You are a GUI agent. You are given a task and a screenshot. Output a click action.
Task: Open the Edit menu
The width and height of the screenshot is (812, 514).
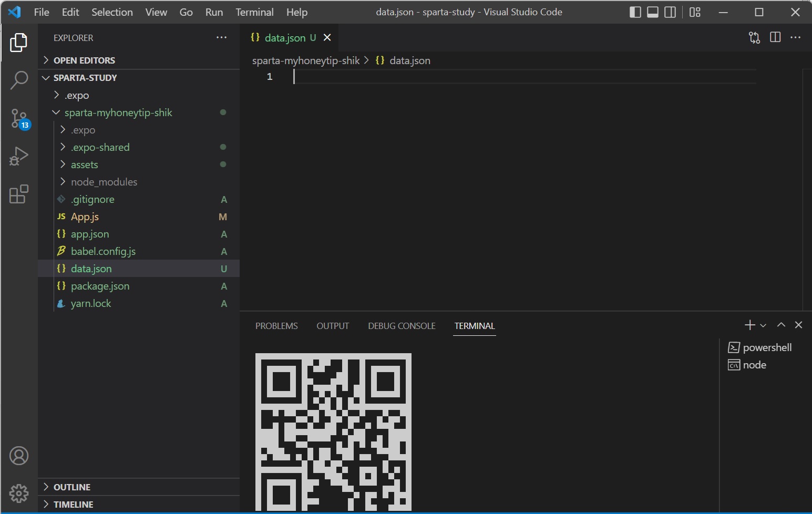tap(70, 12)
